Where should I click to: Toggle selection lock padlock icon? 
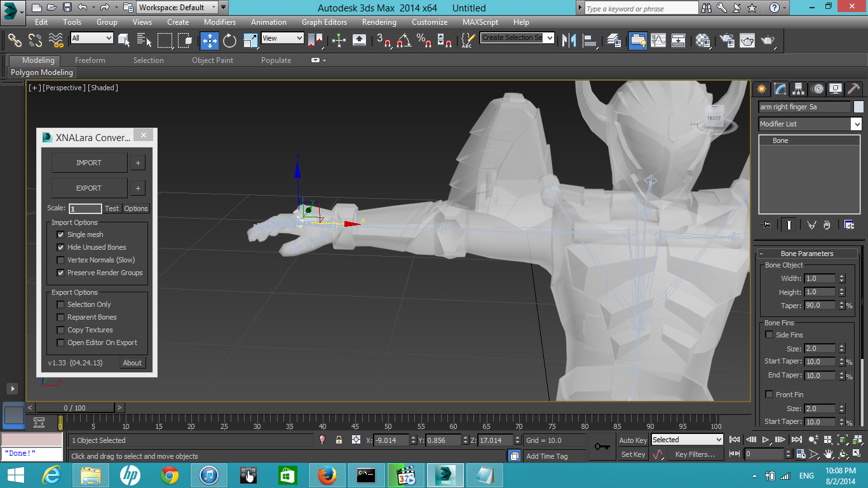tap(339, 440)
